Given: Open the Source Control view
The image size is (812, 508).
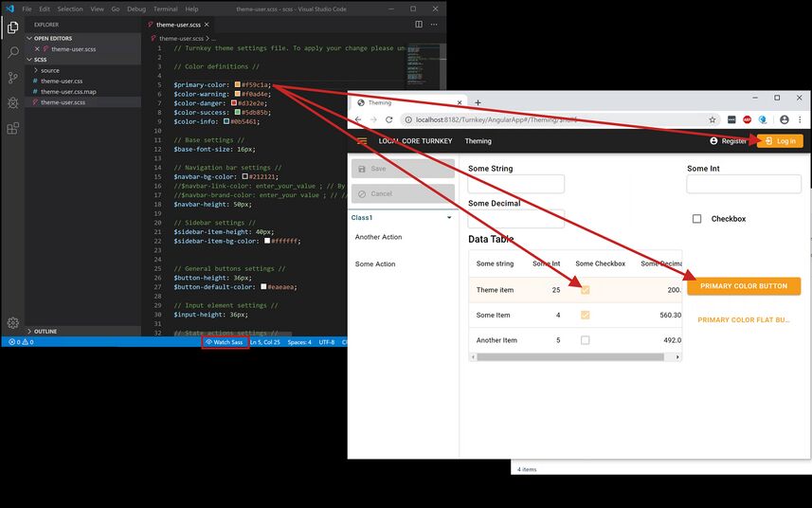Looking at the screenshot, I should coord(13,78).
